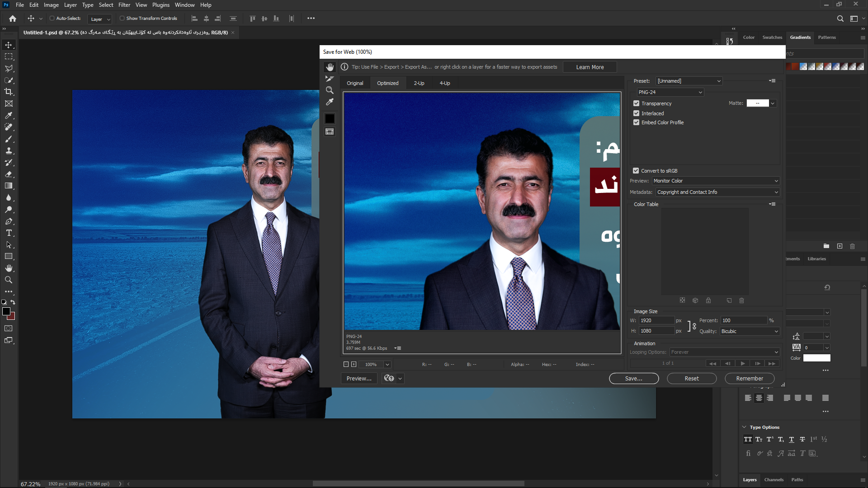The image size is (868, 488).
Task: Click the Eyedropper color swatch
Action: coord(330,118)
